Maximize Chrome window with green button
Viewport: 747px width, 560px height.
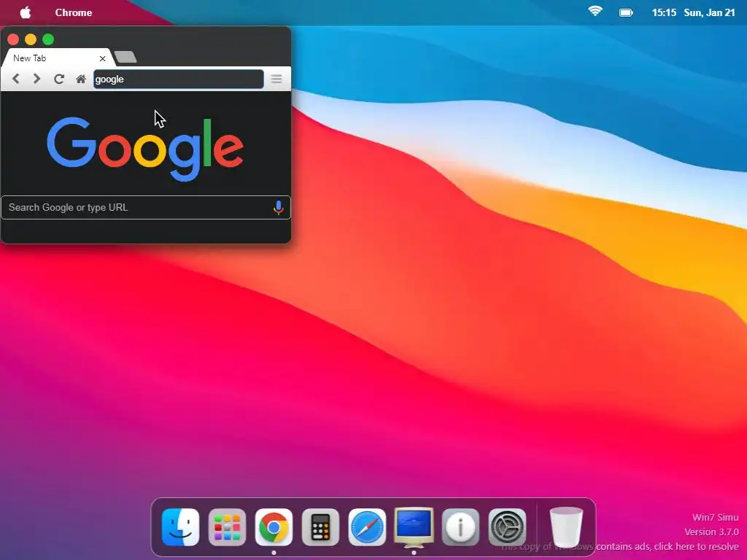tap(48, 39)
